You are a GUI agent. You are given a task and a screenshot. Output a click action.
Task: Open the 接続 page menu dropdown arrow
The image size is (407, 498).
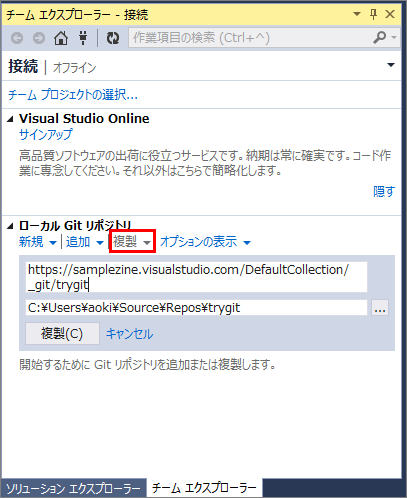pos(391,65)
